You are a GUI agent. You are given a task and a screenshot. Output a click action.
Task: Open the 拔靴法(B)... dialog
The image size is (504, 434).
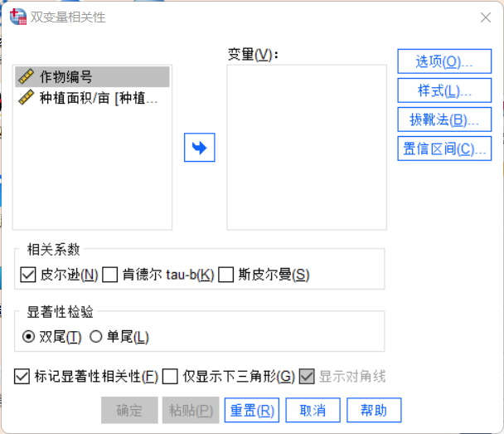point(444,119)
